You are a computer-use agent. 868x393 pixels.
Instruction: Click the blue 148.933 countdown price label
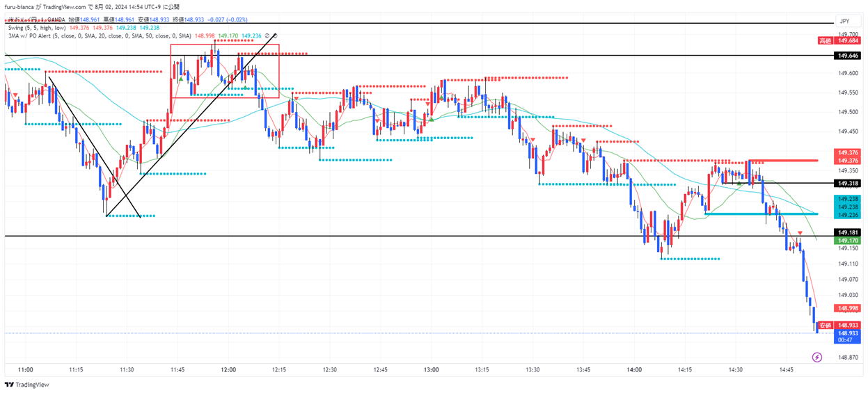coord(847,336)
